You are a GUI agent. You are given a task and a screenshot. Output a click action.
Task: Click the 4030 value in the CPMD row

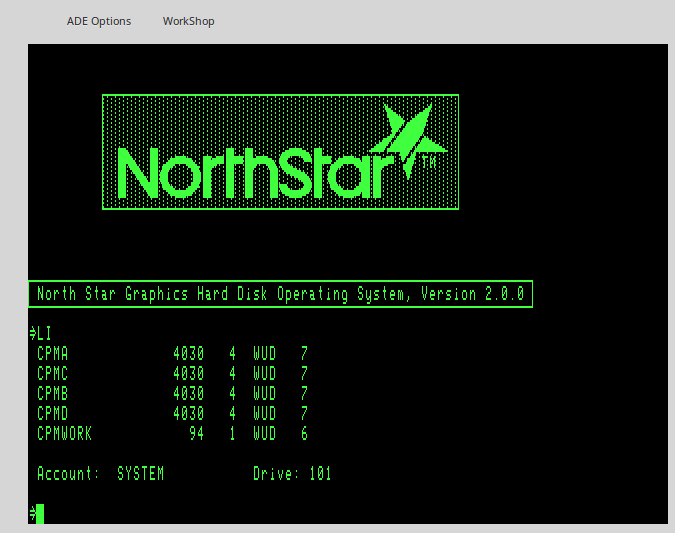tap(189, 413)
